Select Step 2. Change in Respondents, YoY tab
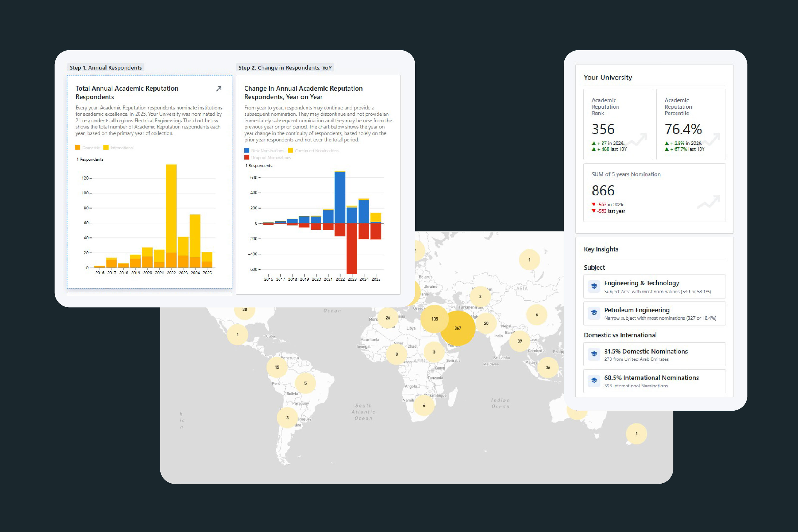 (285, 67)
